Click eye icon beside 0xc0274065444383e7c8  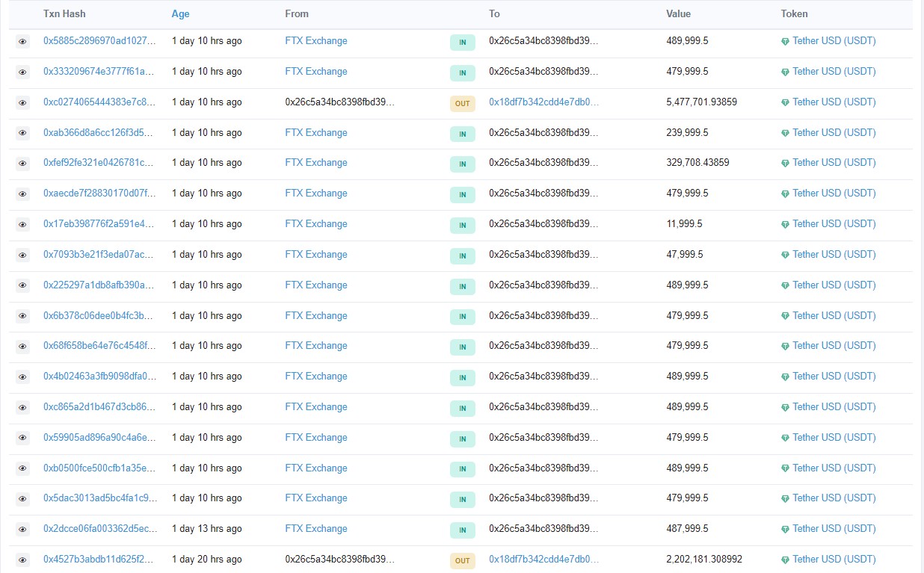tap(22, 103)
